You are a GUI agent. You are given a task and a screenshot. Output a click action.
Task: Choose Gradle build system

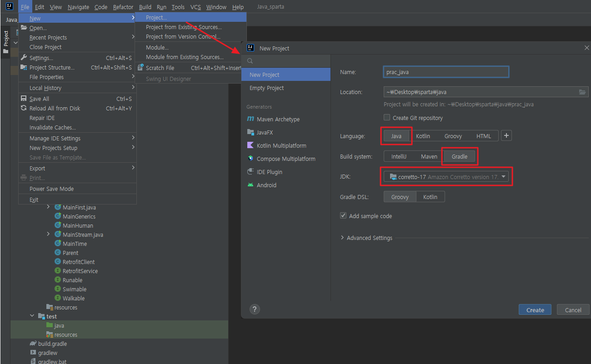point(460,156)
